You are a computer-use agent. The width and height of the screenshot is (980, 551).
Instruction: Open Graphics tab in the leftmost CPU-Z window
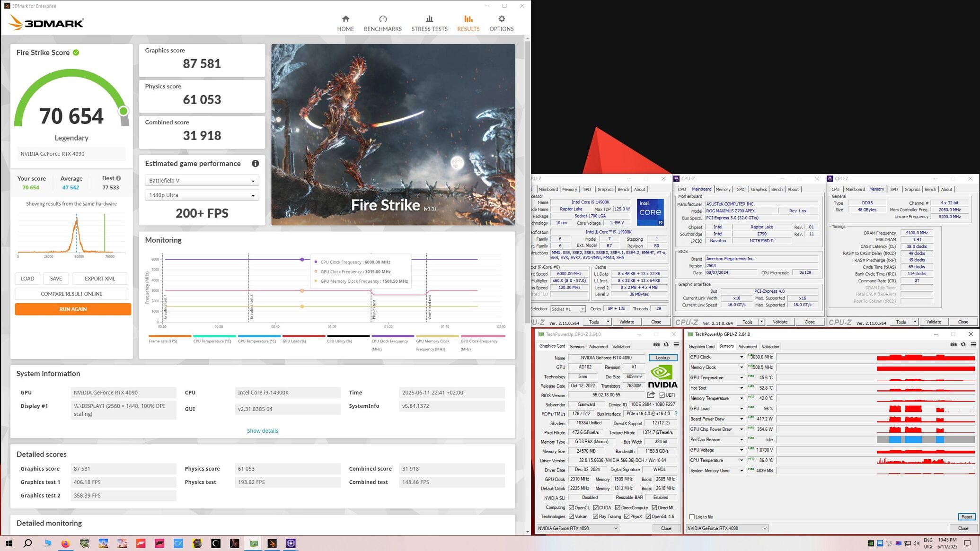[x=605, y=190]
